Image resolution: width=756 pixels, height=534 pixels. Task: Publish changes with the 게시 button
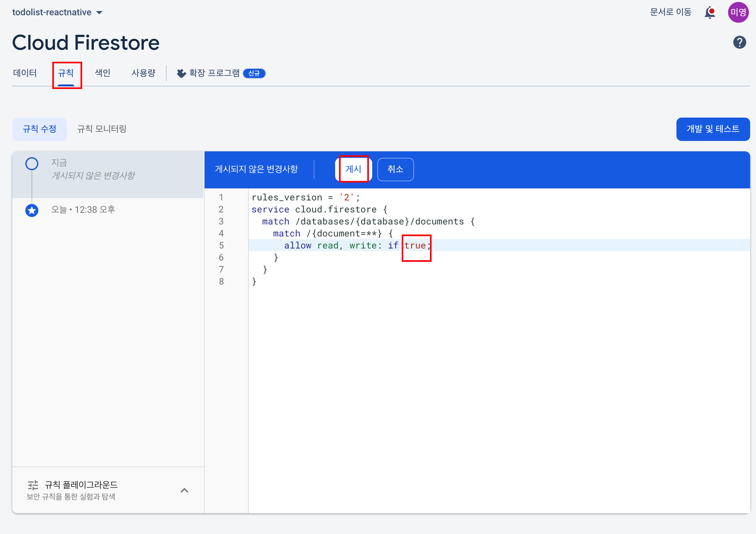point(353,169)
